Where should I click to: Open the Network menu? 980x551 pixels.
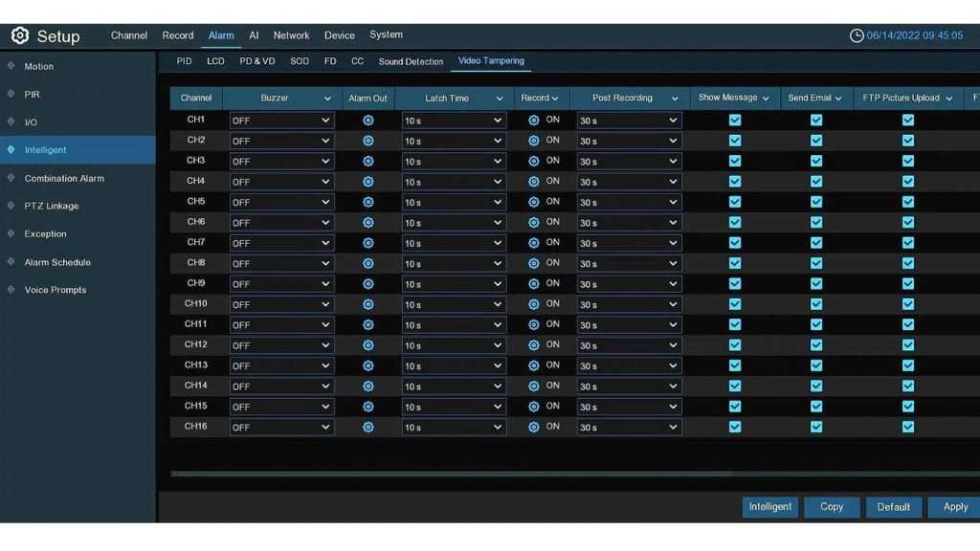click(291, 35)
